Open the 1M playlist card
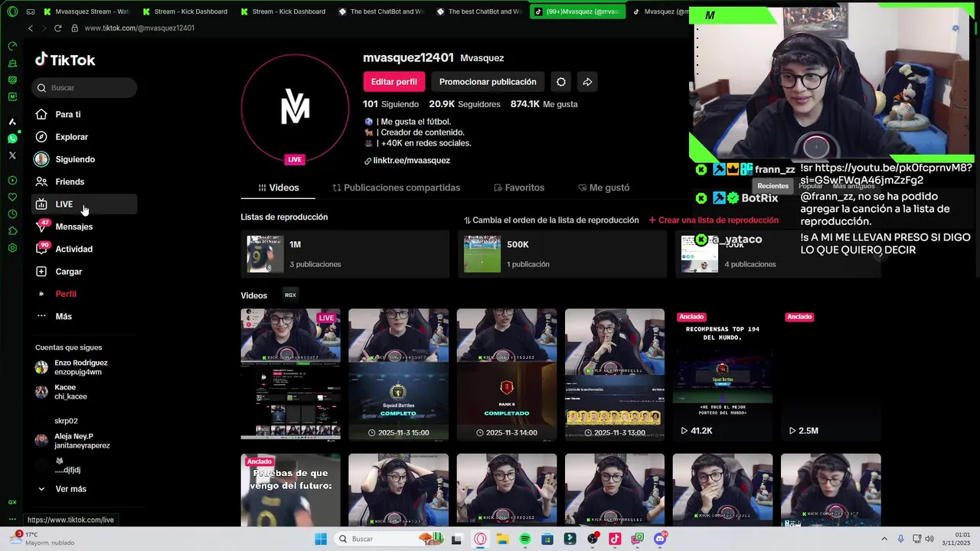Viewport: 980px width, 551px height. tap(345, 254)
